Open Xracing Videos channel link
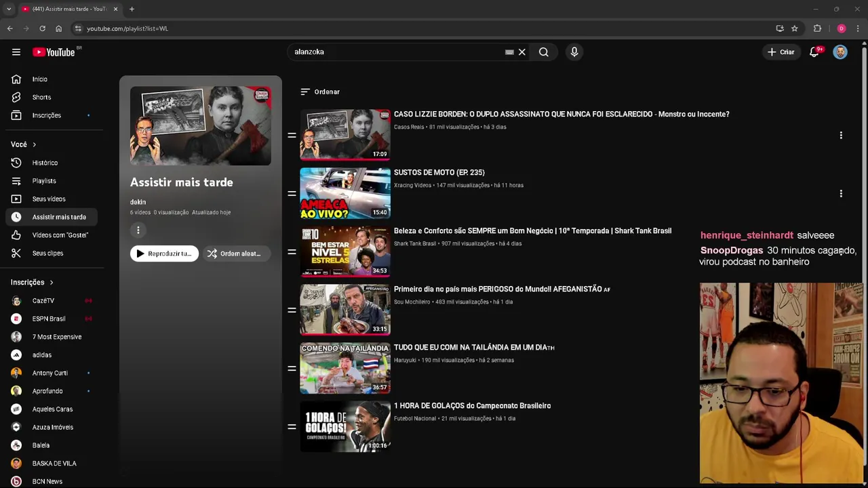Viewport: 868px width, 488px height. coord(412,185)
